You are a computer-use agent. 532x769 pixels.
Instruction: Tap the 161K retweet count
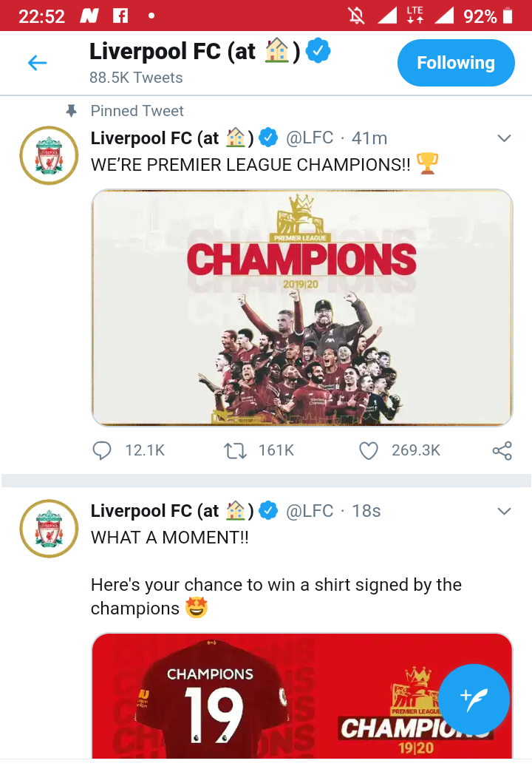pos(276,450)
